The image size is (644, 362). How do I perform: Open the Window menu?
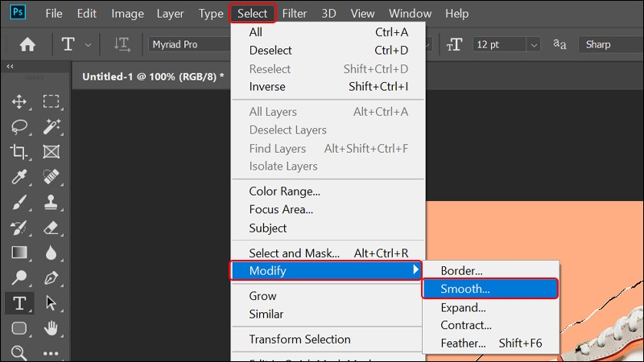point(410,14)
